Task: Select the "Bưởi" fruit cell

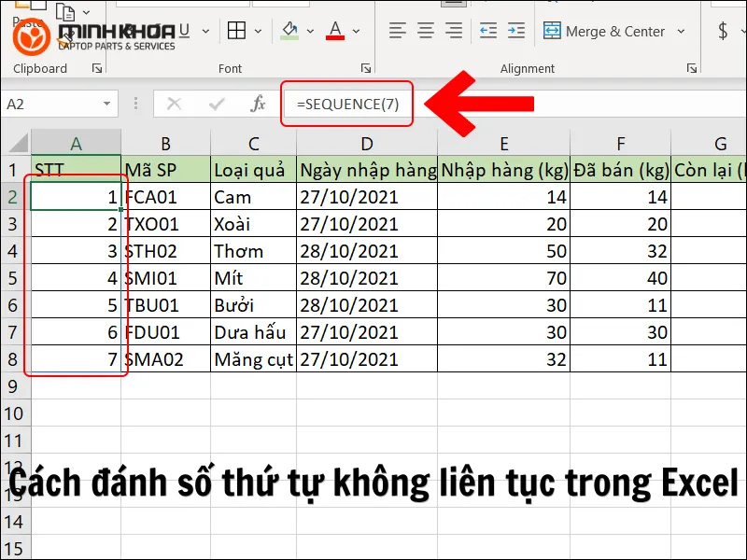Action: 253,305
